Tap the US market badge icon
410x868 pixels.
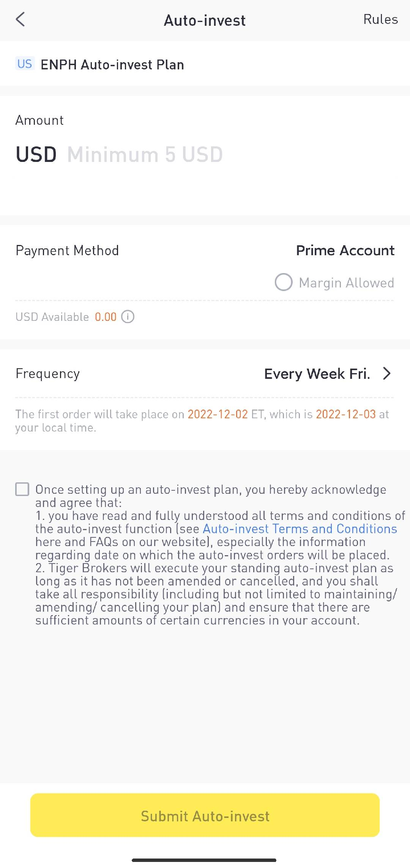[25, 64]
